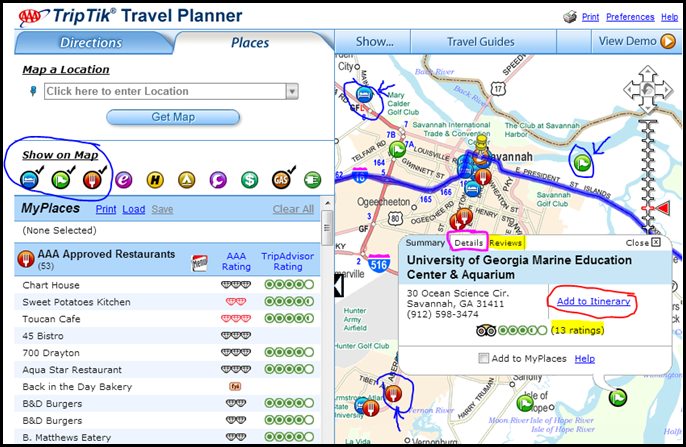Click the Help link in the popup
Viewport: 686px width, 447px height.
(x=584, y=359)
